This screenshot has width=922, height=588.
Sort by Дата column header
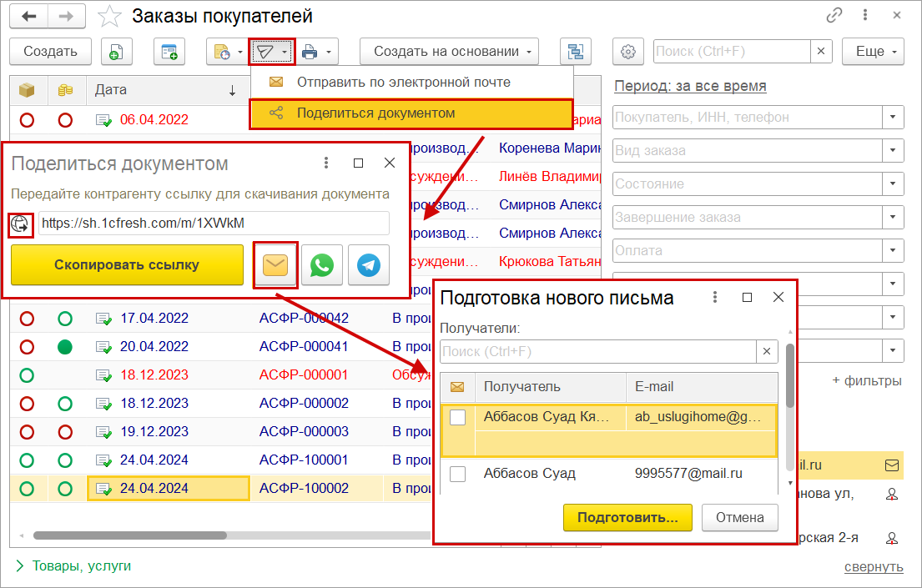167,90
